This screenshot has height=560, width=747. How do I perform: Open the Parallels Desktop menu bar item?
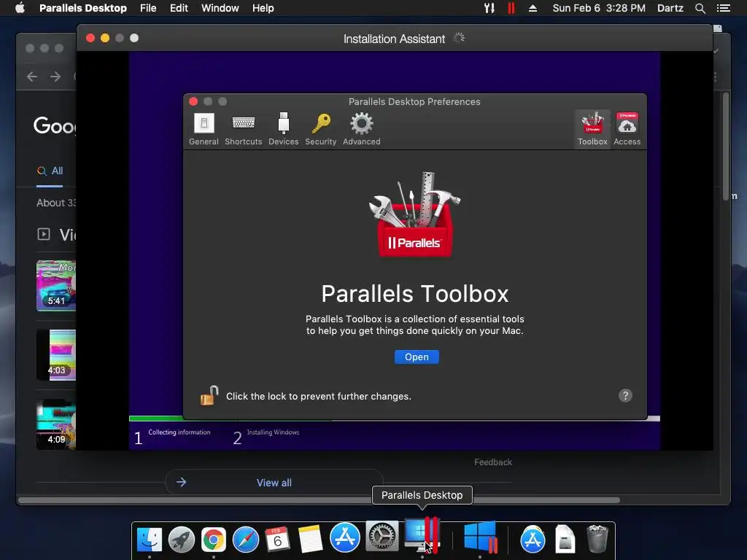(x=83, y=8)
